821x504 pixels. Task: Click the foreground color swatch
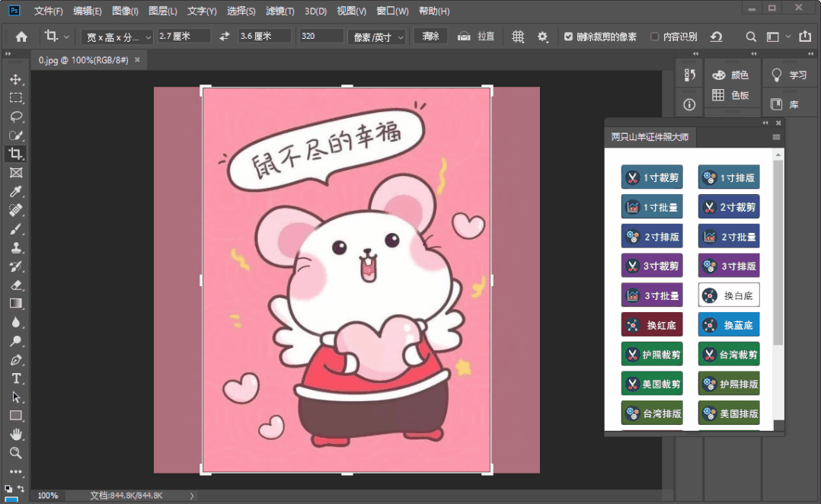click(x=10, y=499)
